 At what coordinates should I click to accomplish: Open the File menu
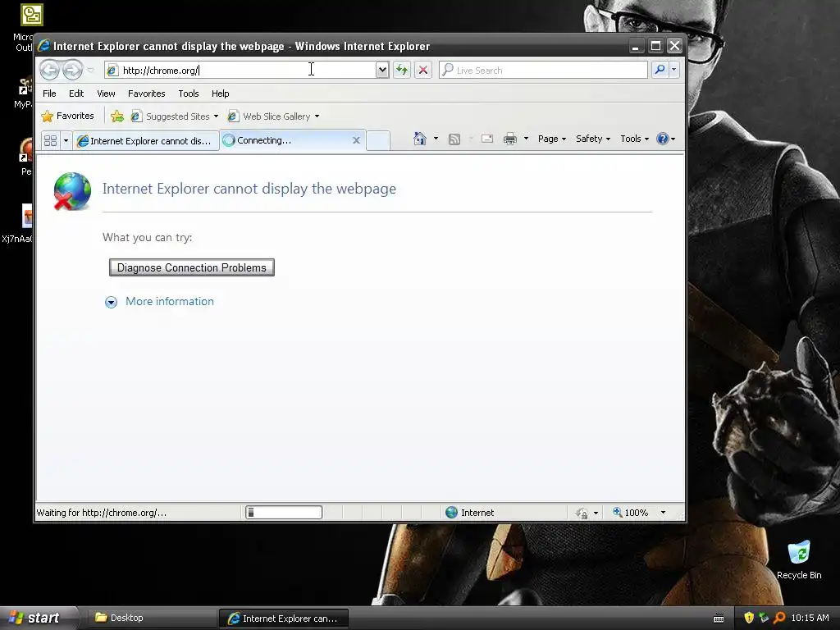coord(49,94)
